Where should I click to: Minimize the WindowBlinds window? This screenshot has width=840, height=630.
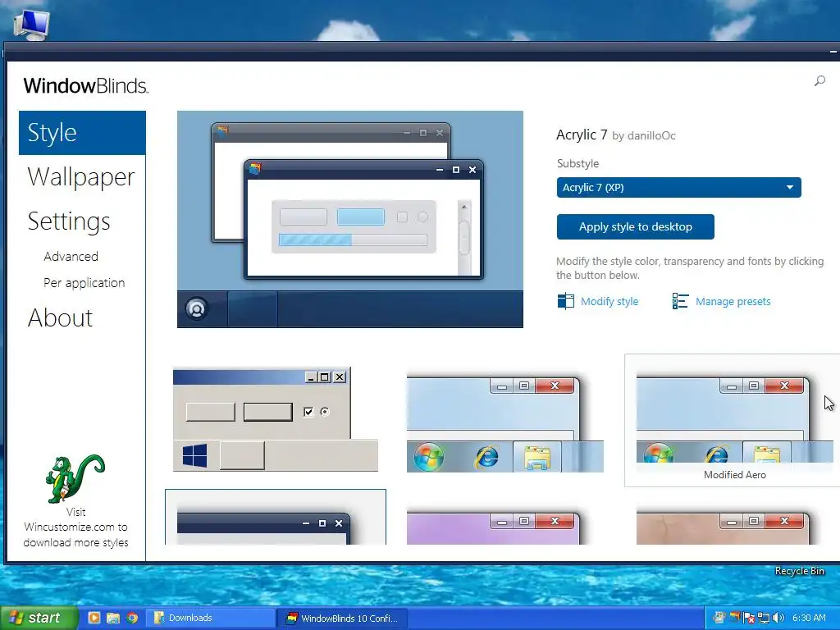833,52
